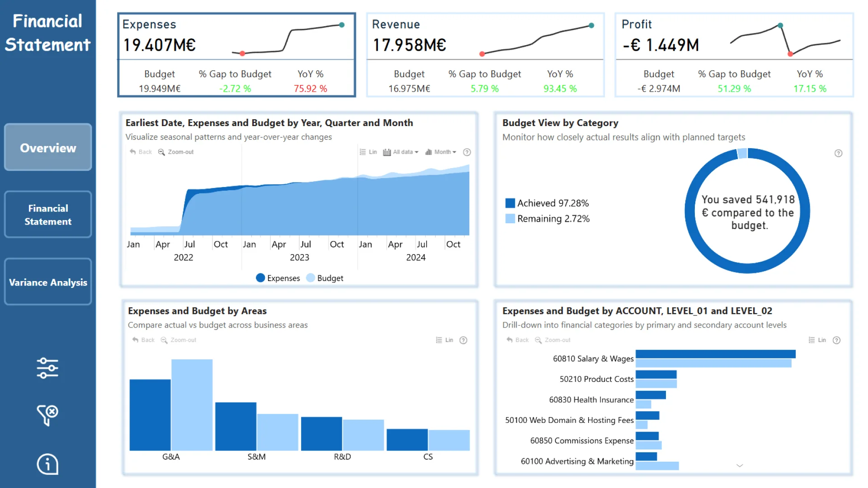The height and width of the screenshot is (488, 868).
Task: Open the filter settings sliders icon
Action: 47,368
